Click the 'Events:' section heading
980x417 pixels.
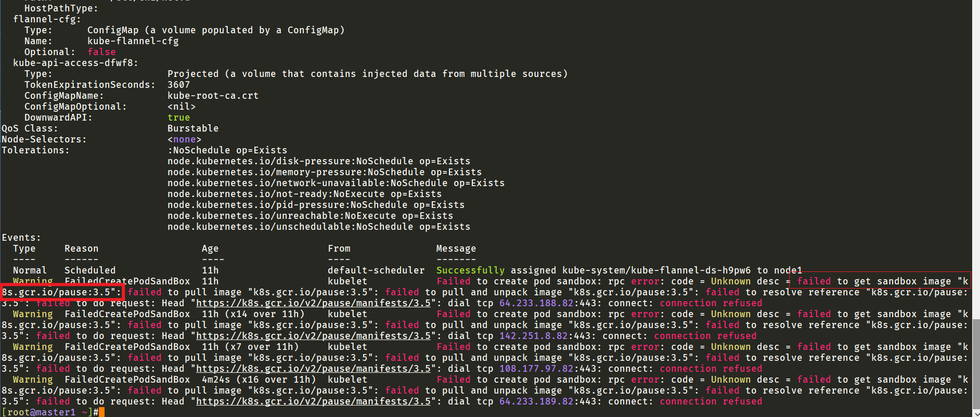[x=21, y=238]
